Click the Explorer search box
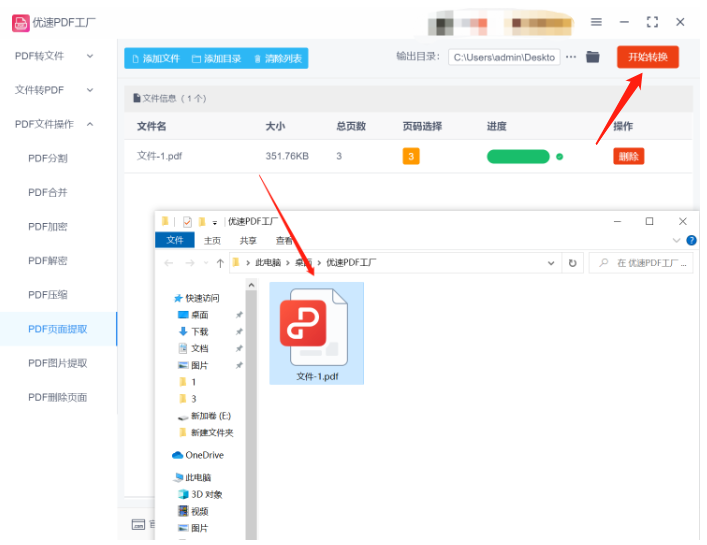 (641, 263)
